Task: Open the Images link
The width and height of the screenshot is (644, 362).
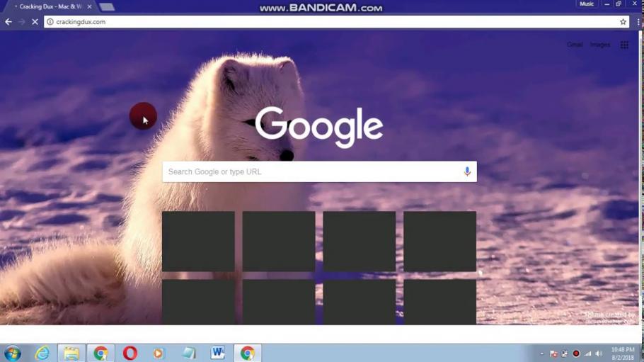Action: click(600, 45)
